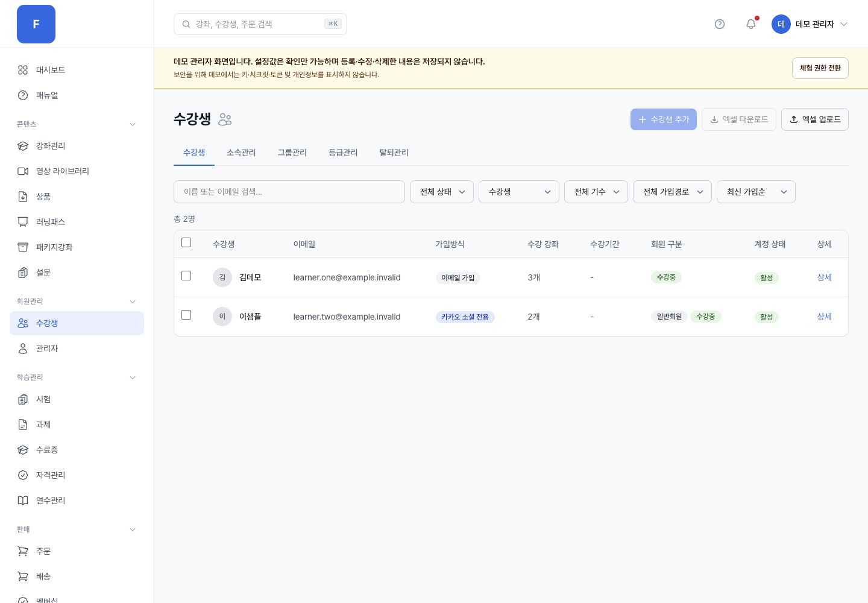Switch to the 그룹관리 tab
The height and width of the screenshot is (603, 868).
point(292,153)
